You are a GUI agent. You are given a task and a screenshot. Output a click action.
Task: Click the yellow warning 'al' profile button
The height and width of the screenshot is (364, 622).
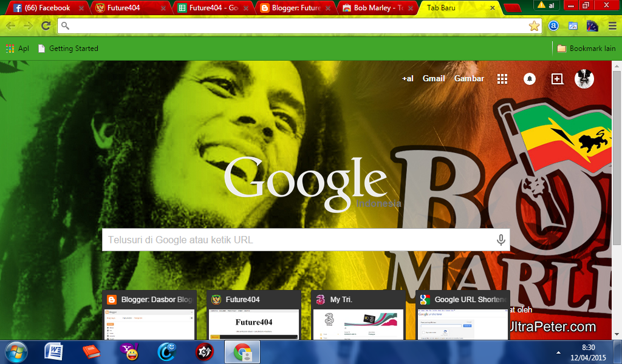coord(546,5)
